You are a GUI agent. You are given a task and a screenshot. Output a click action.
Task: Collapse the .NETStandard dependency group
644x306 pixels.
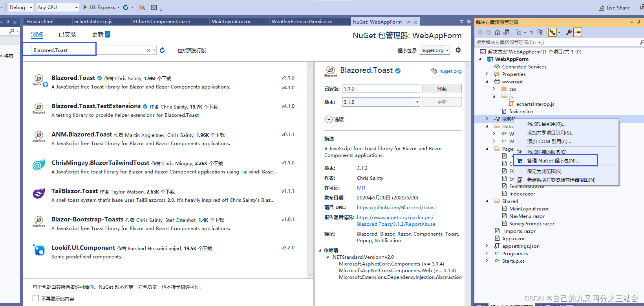[x=327, y=257]
